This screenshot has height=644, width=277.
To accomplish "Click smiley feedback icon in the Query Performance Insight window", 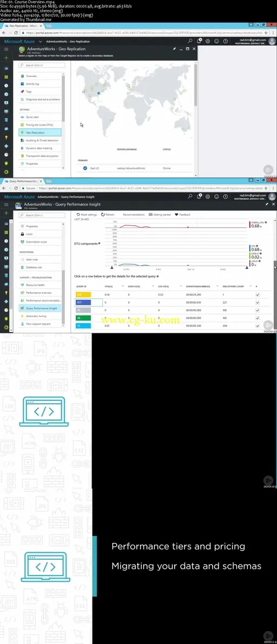I will (216, 196).
